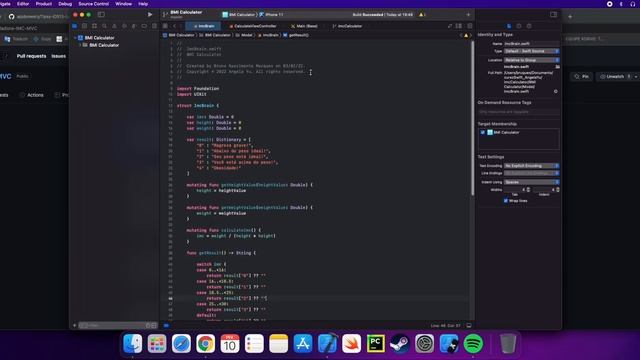Open the Trash in the Dock

pos(508,344)
